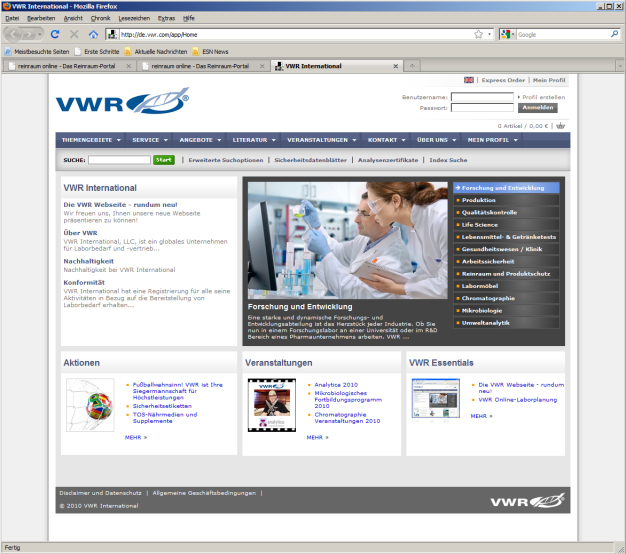Open the Bearbeiten menu
Viewport: 626px width, 554px height.
coord(41,18)
